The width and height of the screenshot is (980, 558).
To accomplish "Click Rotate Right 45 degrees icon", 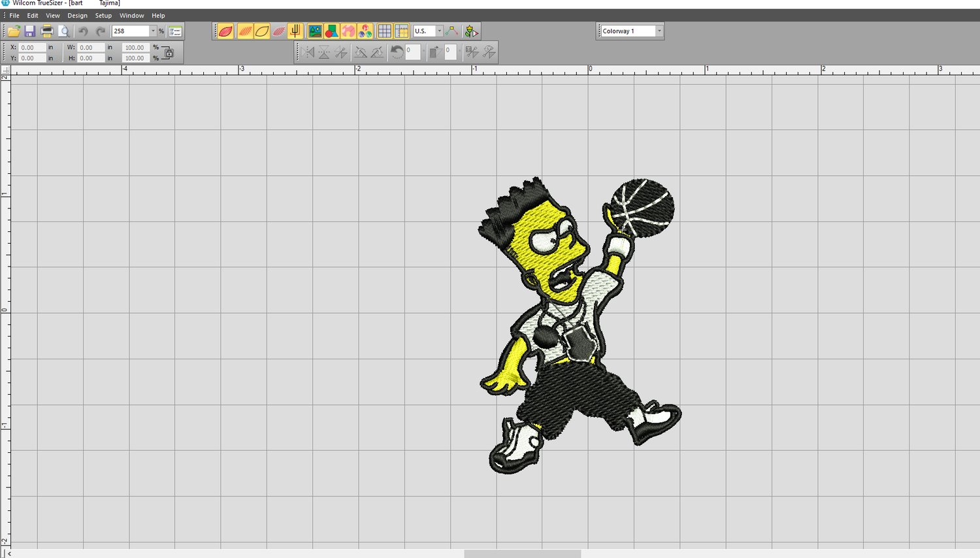I will click(377, 52).
